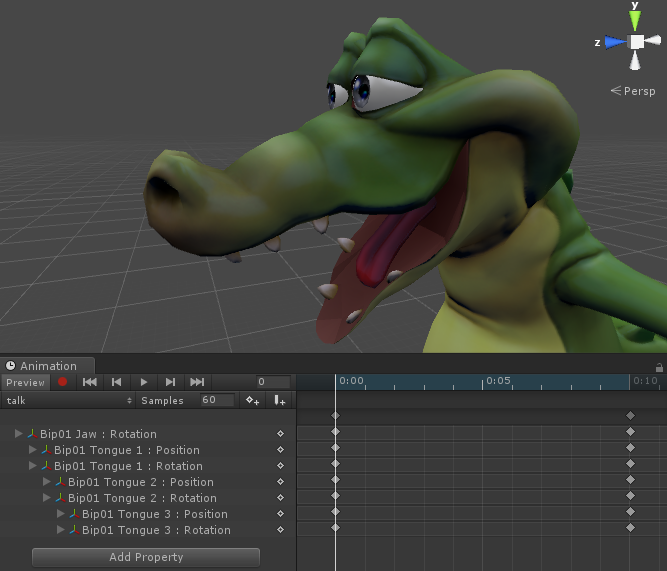Open the talk animation clip dropdown
Screen dimensions: 667x571
[x=68, y=400]
